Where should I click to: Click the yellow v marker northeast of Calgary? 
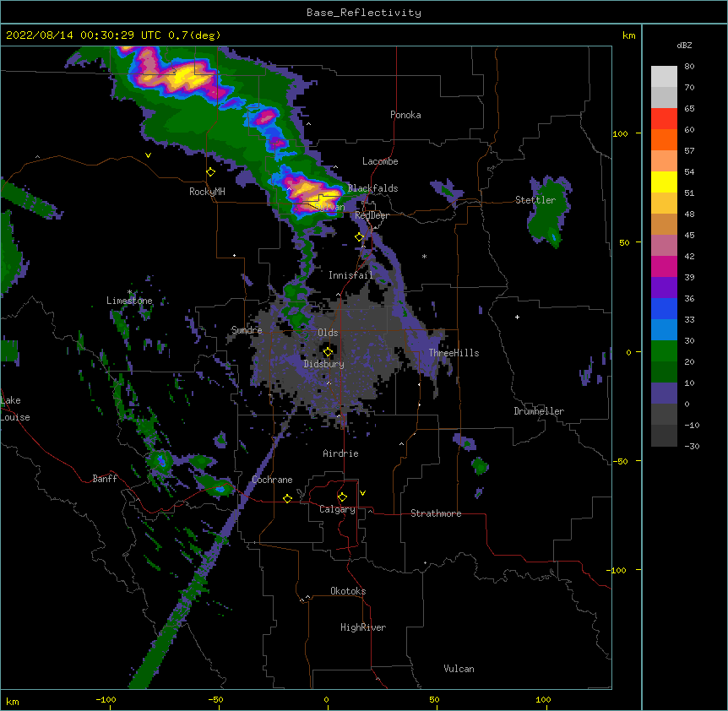(362, 493)
